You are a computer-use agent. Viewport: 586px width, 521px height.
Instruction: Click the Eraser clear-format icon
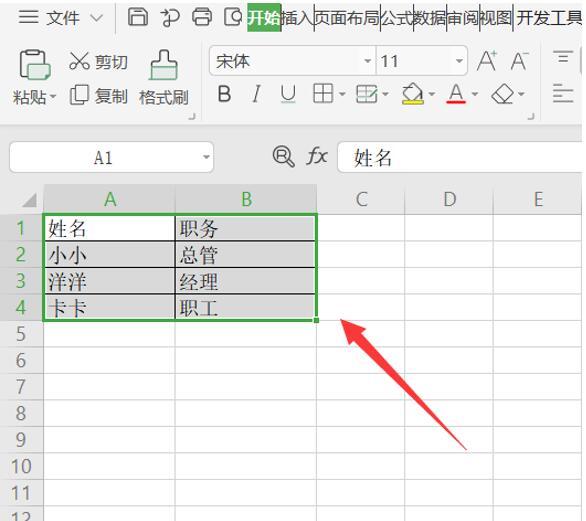click(x=503, y=94)
